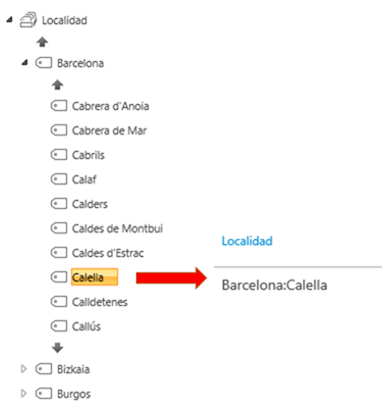Click the up arrow under Barcelona

coord(57,85)
